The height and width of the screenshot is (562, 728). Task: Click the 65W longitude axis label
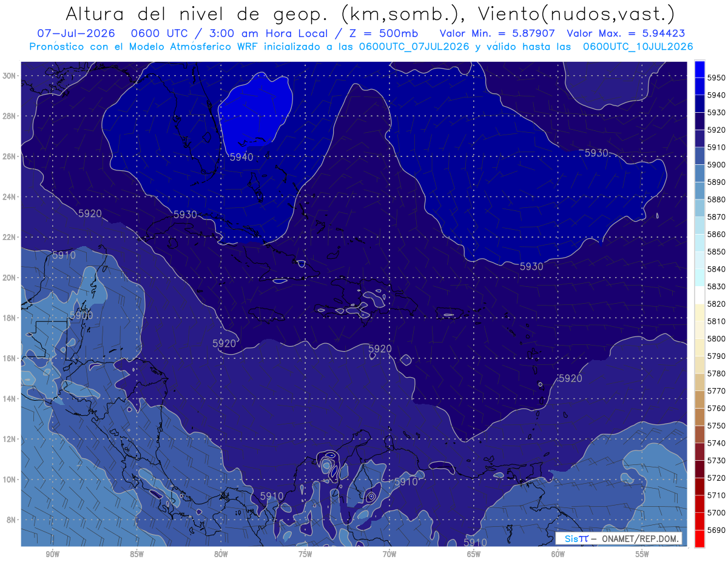(x=474, y=554)
